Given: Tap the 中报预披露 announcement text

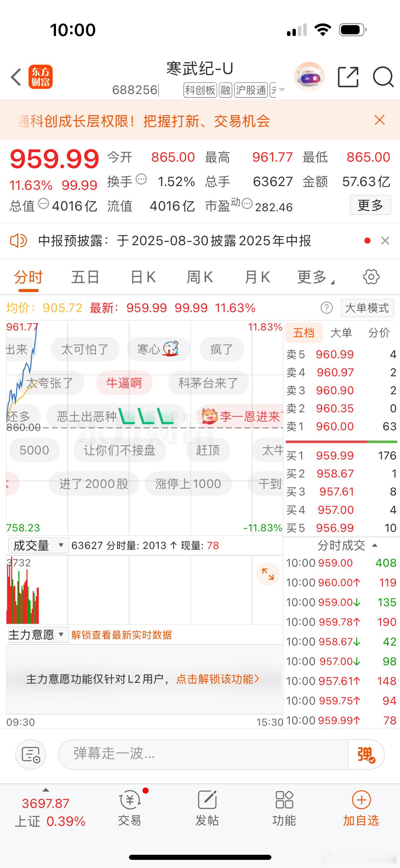Looking at the screenshot, I should click(x=174, y=241).
